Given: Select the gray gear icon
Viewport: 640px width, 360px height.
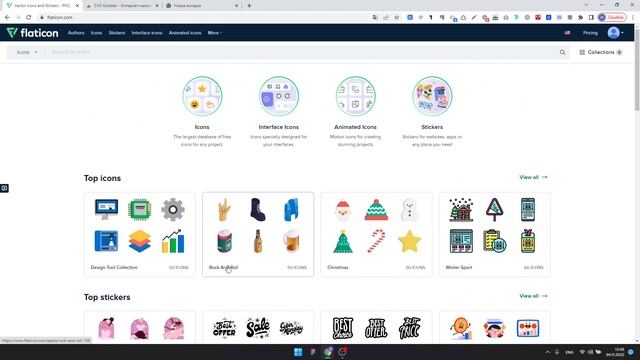Looking at the screenshot, I should point(173,209).
